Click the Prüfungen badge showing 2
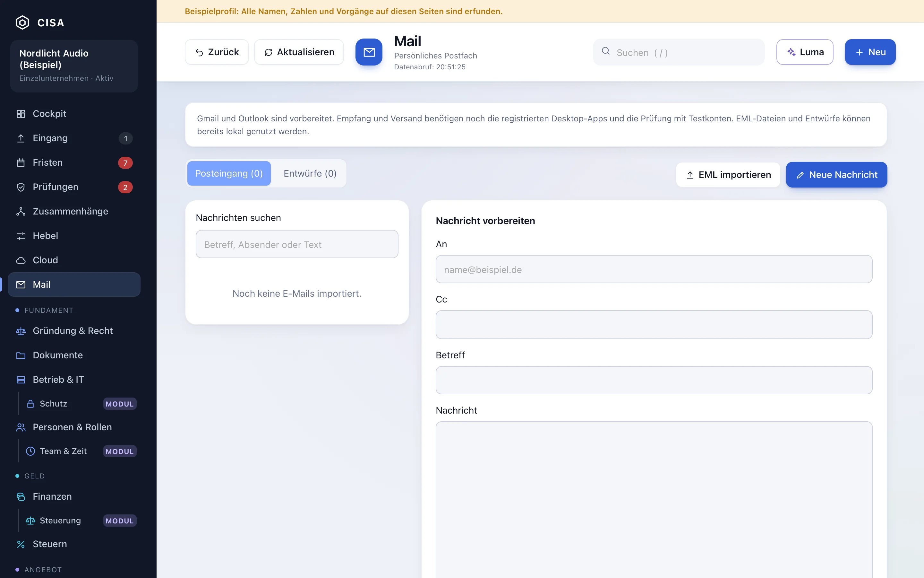Image resolution: width=924 pixels, height=578 pixels. [125, 187]
